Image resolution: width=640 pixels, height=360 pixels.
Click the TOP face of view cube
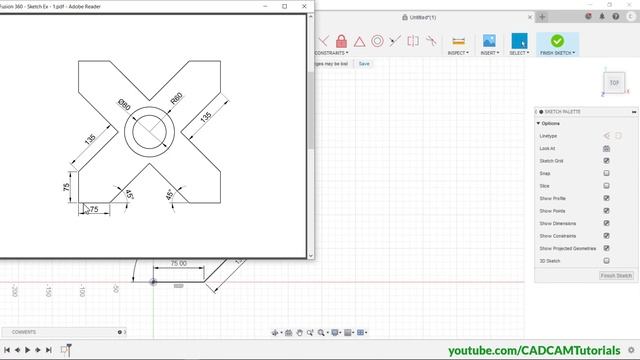[614, 83]
